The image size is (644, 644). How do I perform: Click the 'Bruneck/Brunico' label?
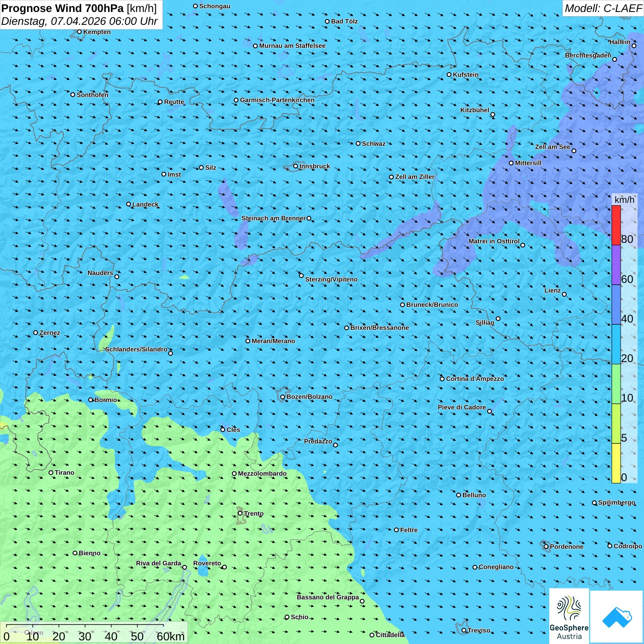coord(432,305)
